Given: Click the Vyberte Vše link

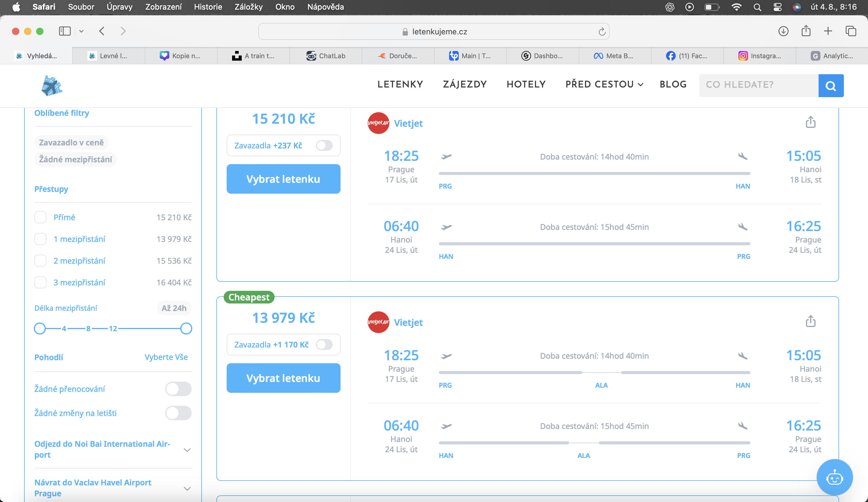Looking at the screenshot, I should tap(166, 357).
